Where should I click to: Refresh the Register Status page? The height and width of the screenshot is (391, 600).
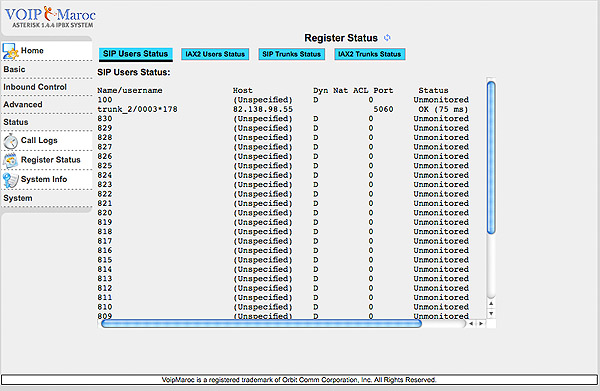387,37
